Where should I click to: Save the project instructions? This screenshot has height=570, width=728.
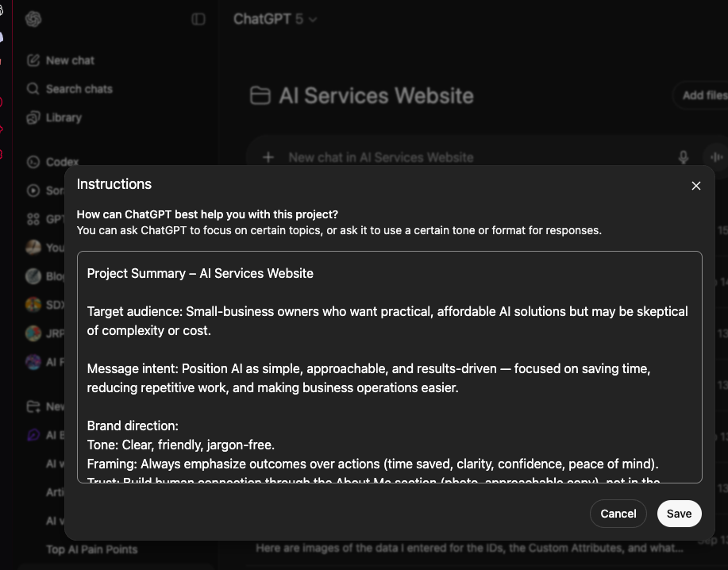[x=679, y=514]
